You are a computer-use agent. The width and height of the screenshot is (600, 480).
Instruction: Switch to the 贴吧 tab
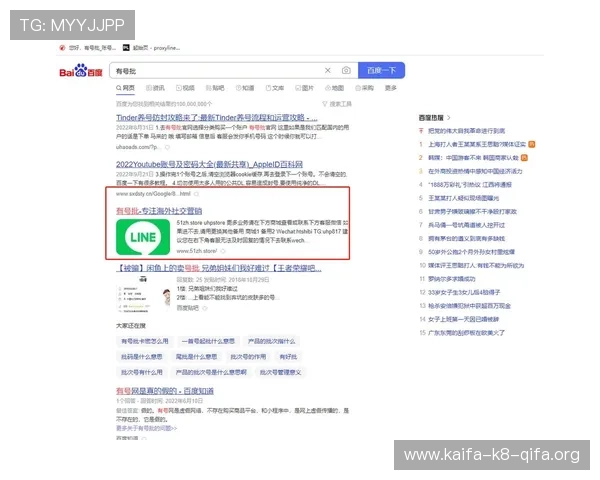click(215, 88)
